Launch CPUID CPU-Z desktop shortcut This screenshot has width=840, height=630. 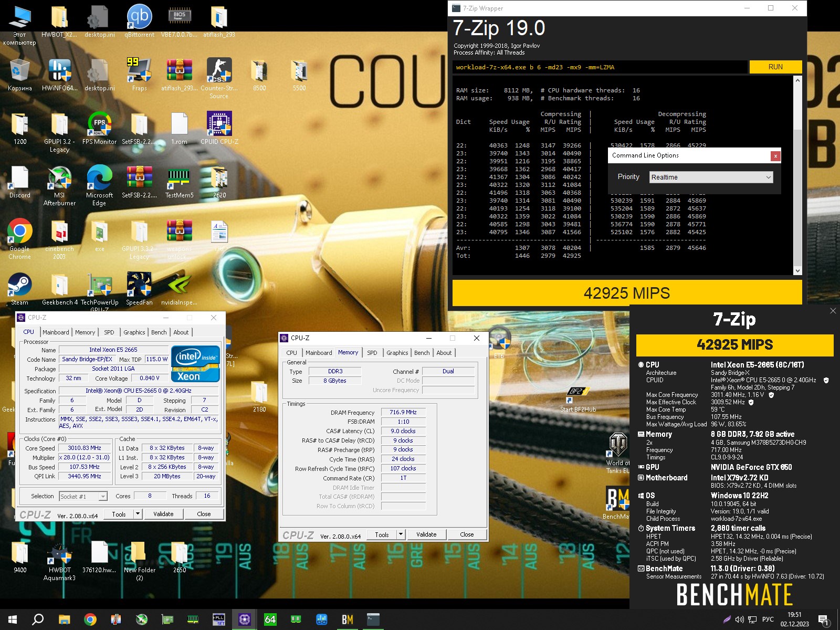219,128
